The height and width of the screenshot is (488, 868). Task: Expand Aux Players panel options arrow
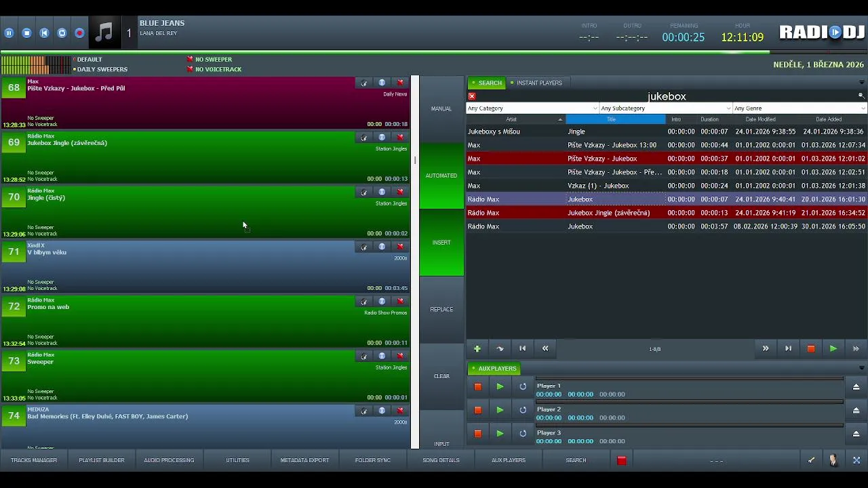point(861,368)
